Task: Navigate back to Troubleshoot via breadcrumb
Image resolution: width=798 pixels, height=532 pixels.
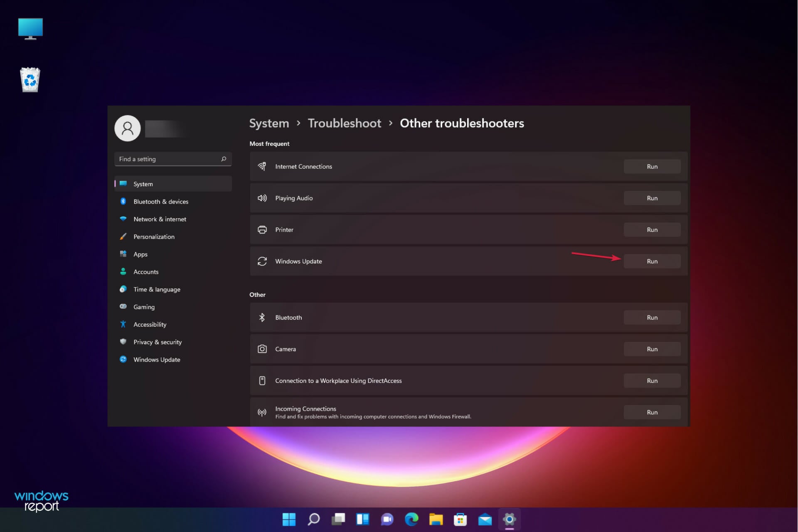Action: point(344,123)
